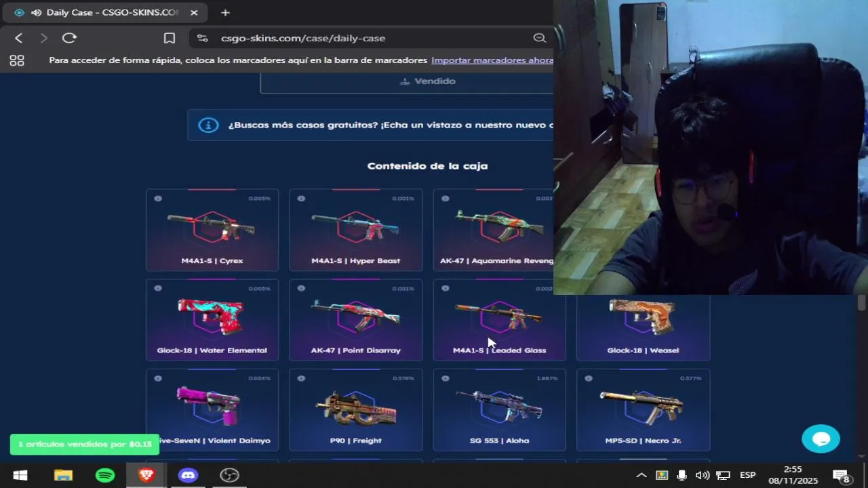Click the page vertical scrollbar thumb
Image resolution: width=868 pixels, height=488 pixels.
tap(862, 302)
